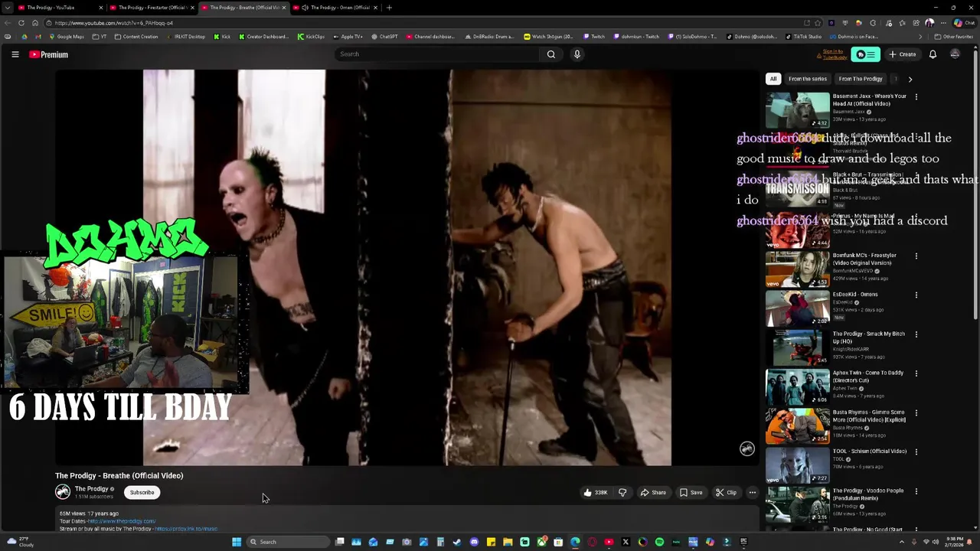980x551 pixels.
Task: Save video to a playlist
Action: point(691,493)
